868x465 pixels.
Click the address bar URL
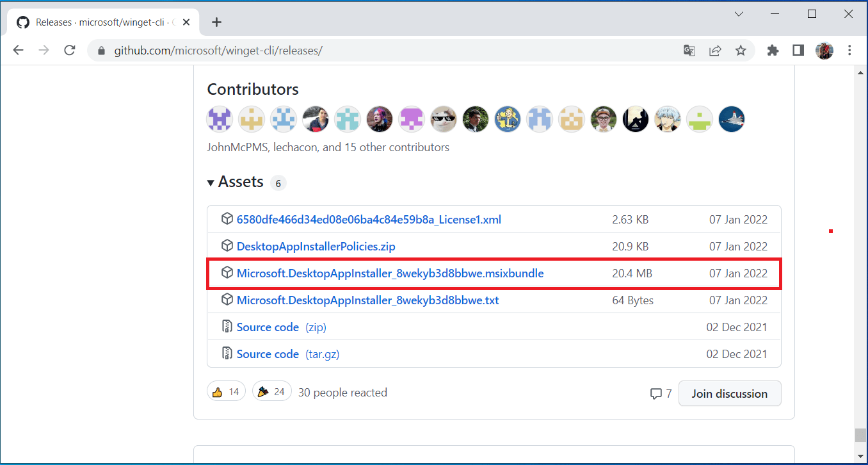pos(218,50)
